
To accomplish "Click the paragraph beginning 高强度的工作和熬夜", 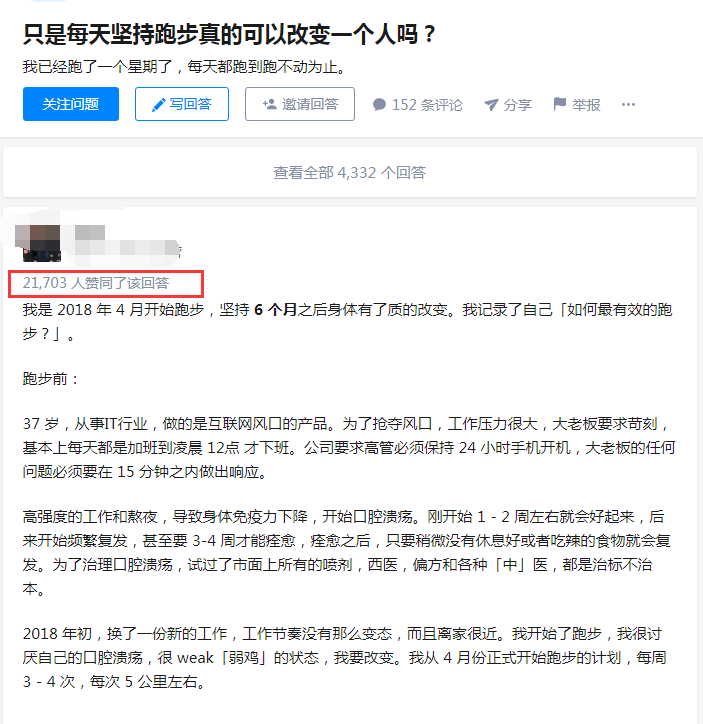I will click(x=346, y=552).
